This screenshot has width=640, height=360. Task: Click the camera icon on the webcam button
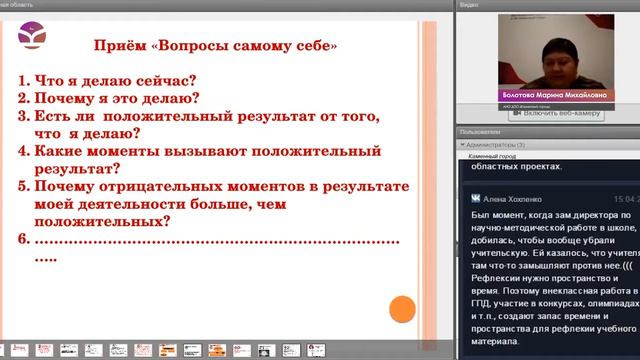(x=517, y=113)
